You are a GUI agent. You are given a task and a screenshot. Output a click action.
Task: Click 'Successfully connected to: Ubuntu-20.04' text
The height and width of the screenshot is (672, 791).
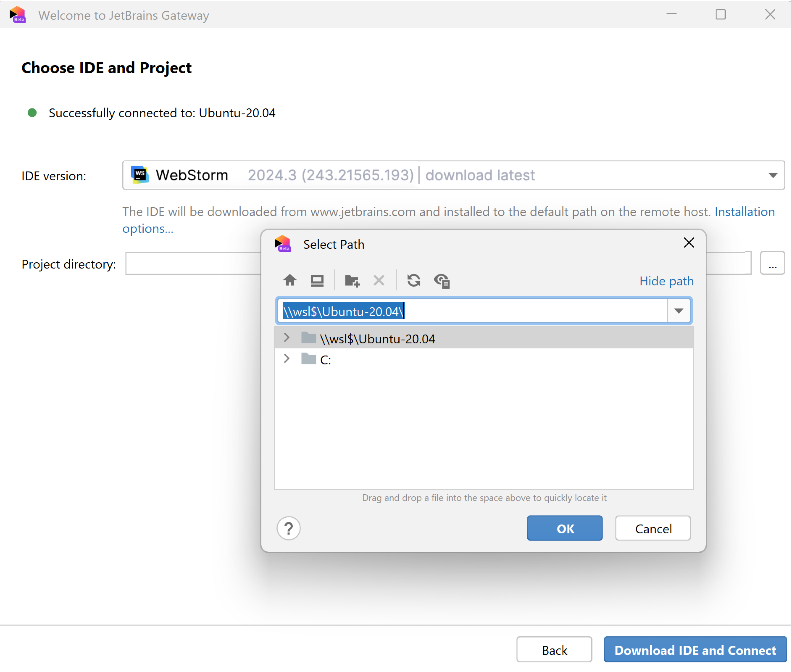[162, 113]
